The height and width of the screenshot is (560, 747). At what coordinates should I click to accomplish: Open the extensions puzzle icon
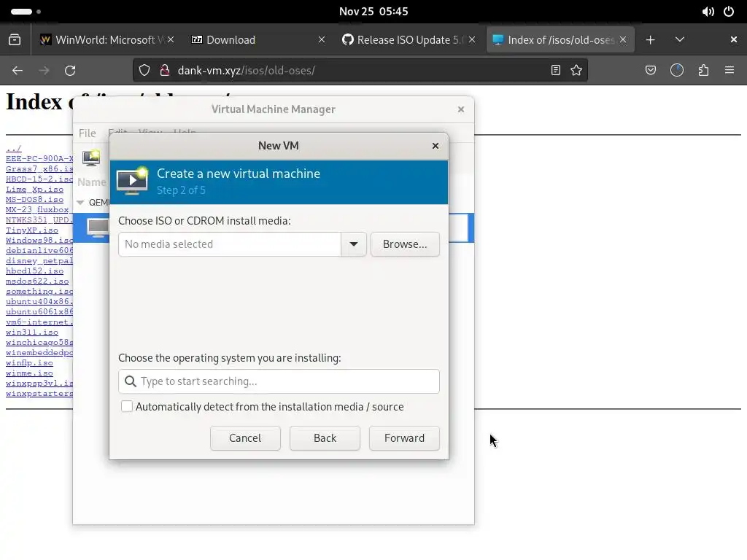coord(704,71)
